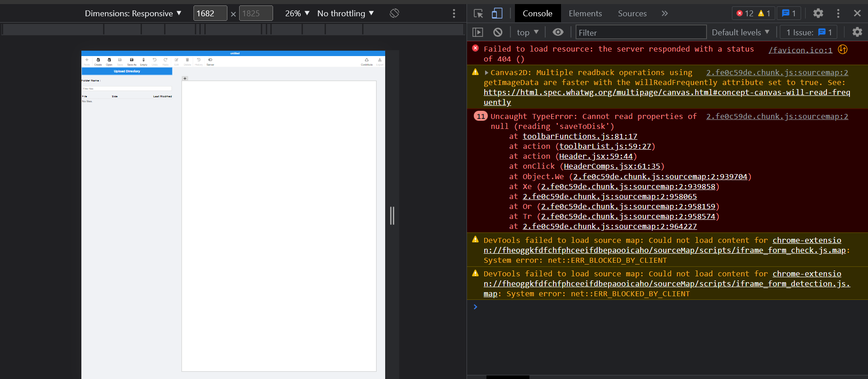
Task: Open the /favicon.ico:1 link
Action: 800,50
